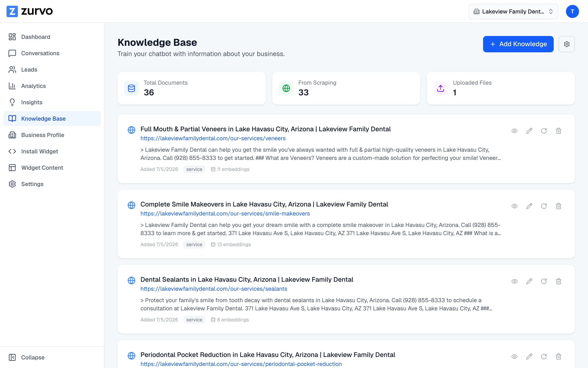Re-scrape the Smile Makeovers document
Image resolution: width=588 pixels, height=368 pixels.
click(x=544, y=206)
